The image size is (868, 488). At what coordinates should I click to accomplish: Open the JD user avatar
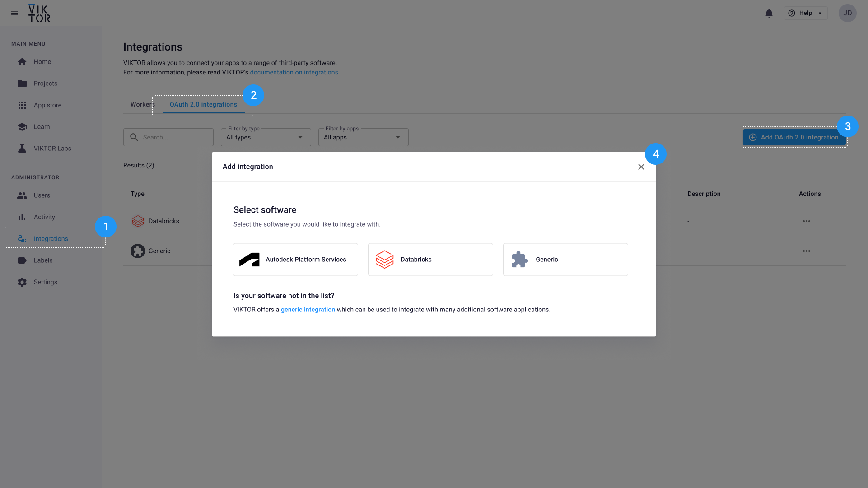[847, 13]
